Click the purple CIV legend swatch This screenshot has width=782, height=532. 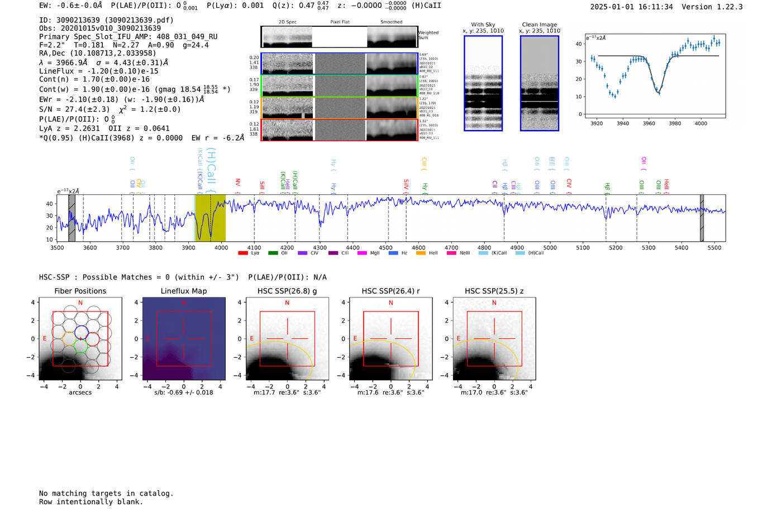303,253
